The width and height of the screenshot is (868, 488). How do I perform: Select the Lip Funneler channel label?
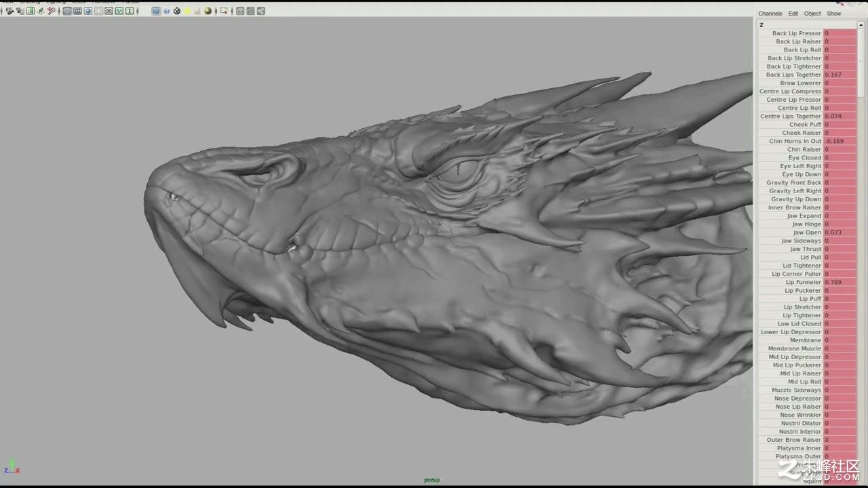[803, 282]
